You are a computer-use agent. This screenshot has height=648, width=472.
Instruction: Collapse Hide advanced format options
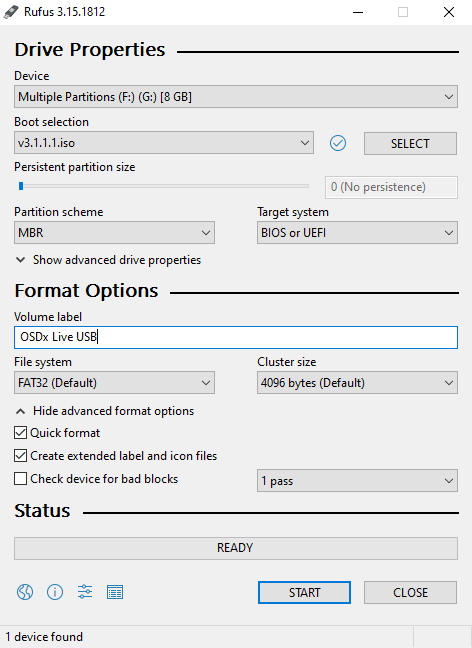(x=105, y=411)
